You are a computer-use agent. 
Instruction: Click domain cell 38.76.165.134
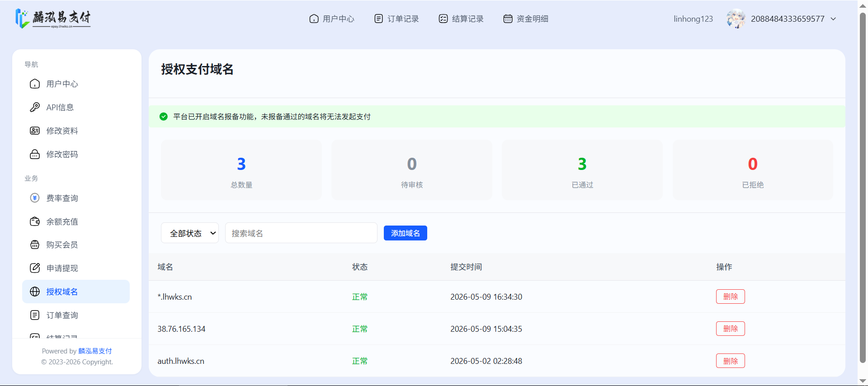coord(181,329)
